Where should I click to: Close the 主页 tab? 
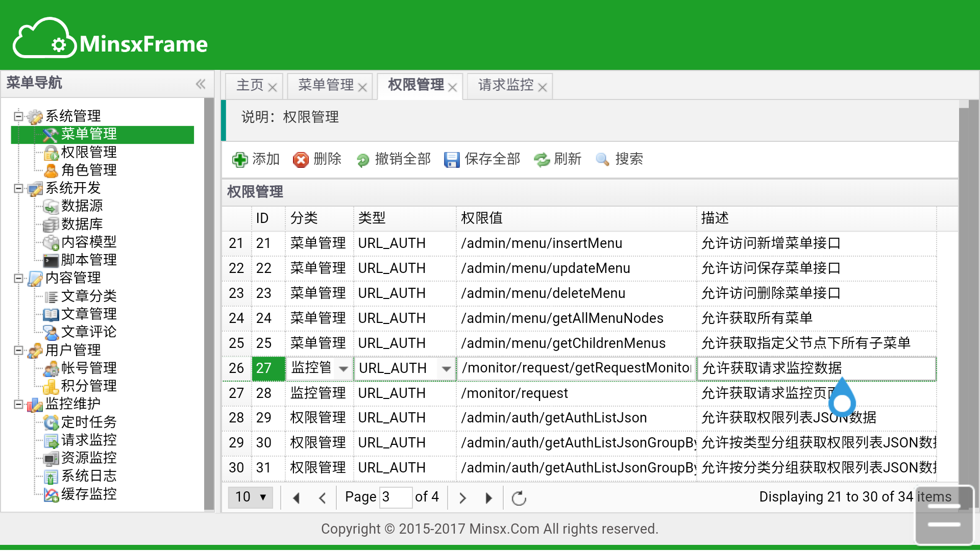tap(273, 88)
